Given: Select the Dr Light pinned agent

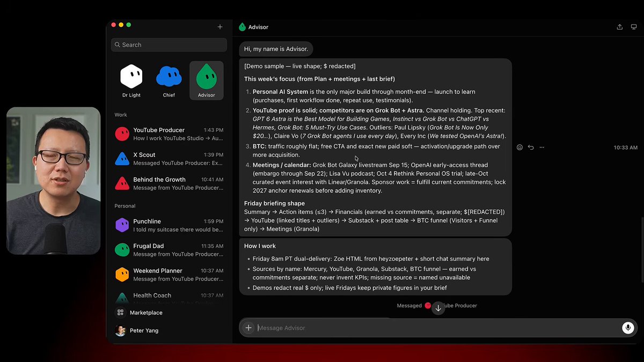Looking at the screenshot, I should (x=131, y=80).
